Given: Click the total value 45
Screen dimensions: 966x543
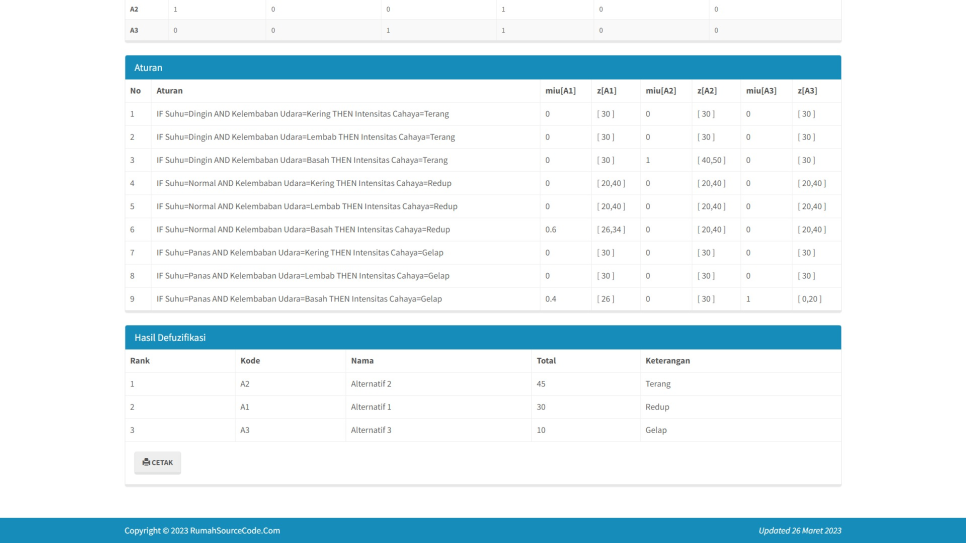Looking at the screenshot, I should (x=541, y=384).
